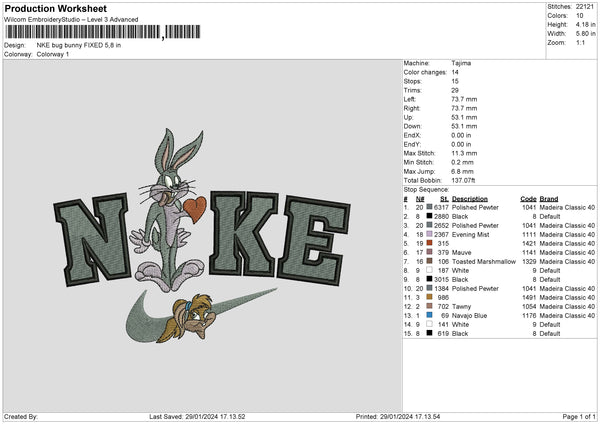Select the Colors value "10"
Image resolution: width=600 pixels, height=424 pixels.
tap(580, 16)
